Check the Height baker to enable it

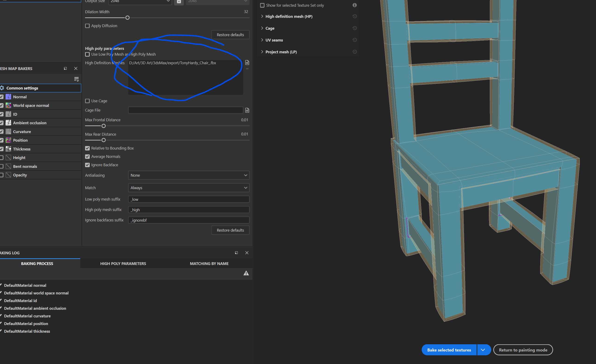[x=1, y=157]
